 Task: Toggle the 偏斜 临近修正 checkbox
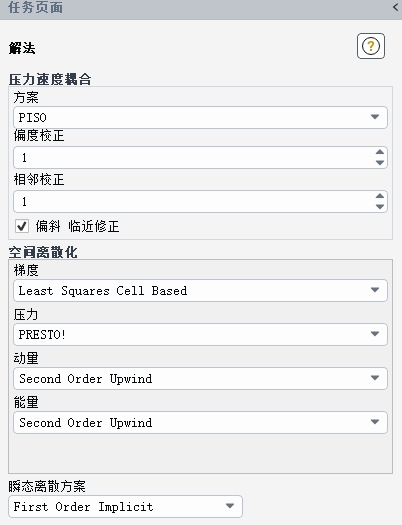pos(22,226)
